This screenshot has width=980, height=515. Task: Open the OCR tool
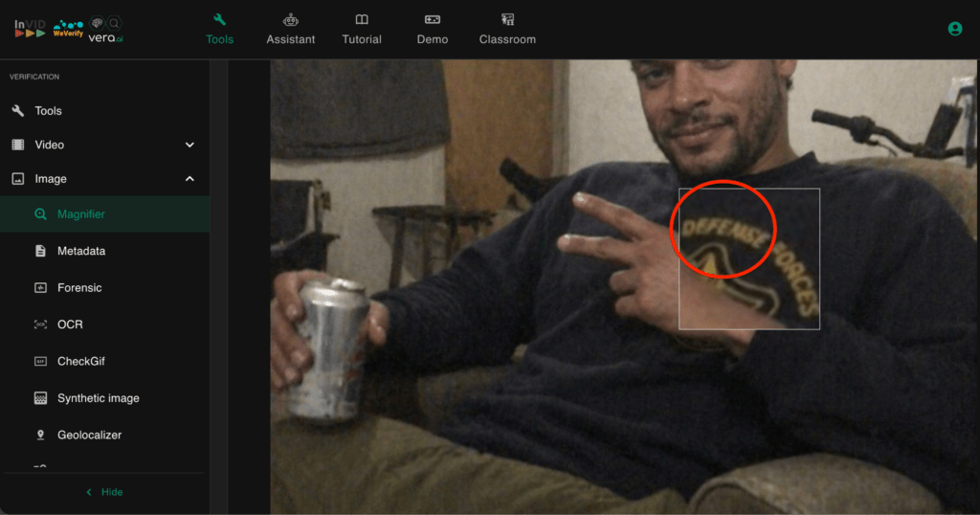point(70,325)
